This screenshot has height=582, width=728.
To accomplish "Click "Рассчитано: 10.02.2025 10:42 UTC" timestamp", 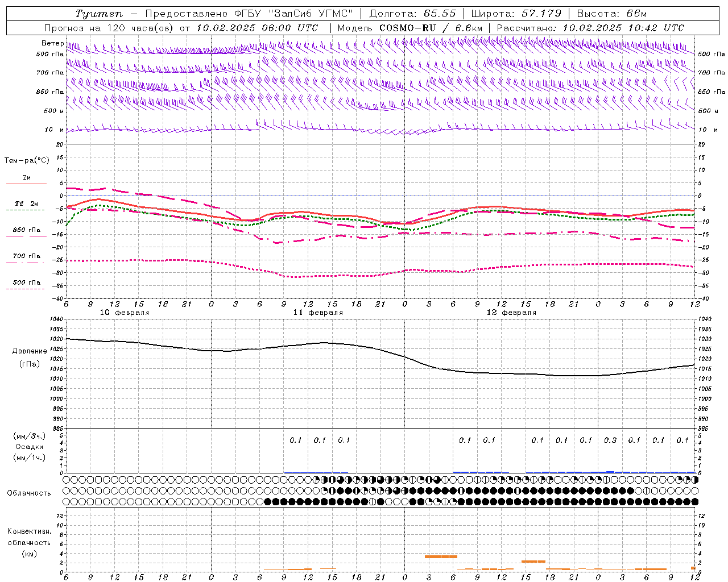I will tap(590, 28).
